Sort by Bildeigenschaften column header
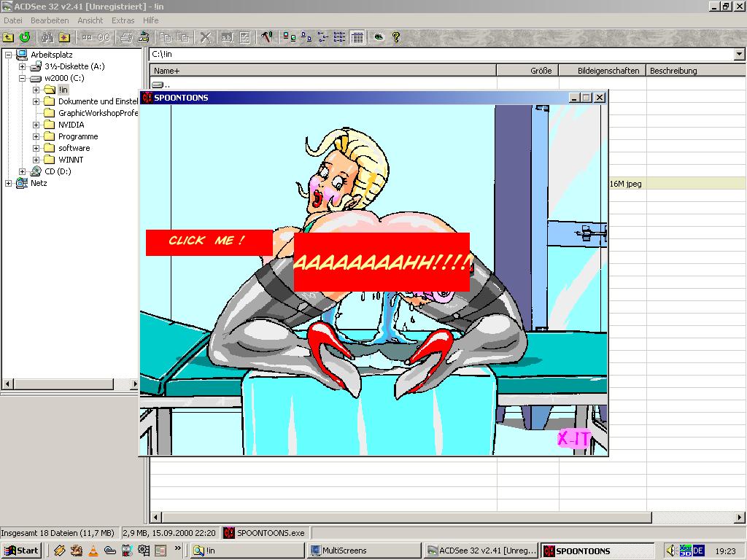This screenshot has width=747, height=560. 603,71
